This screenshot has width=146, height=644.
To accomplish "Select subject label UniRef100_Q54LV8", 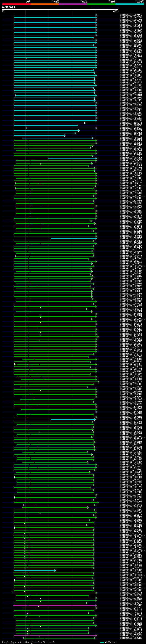I will [131, 367].
